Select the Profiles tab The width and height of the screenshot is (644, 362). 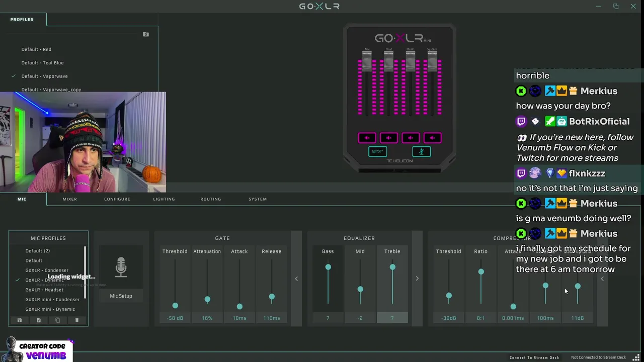coord(22,19)
